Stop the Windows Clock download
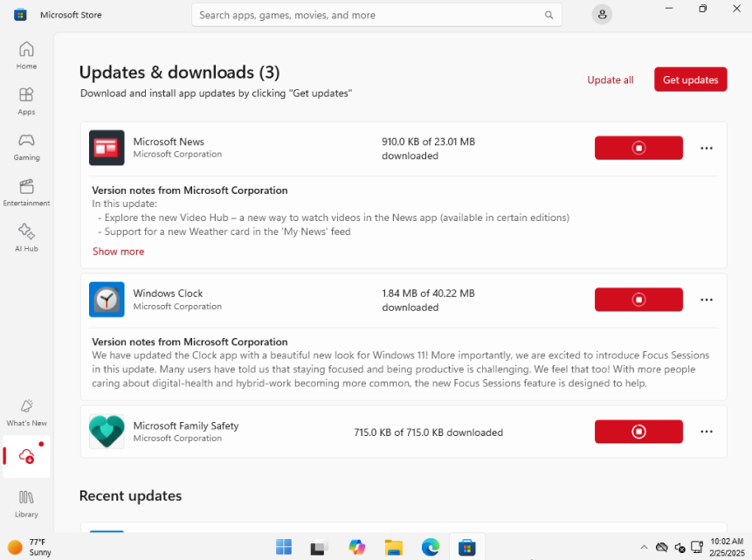Image resolution: width=752 pixels, height=560 pixels. pos(638,300)
